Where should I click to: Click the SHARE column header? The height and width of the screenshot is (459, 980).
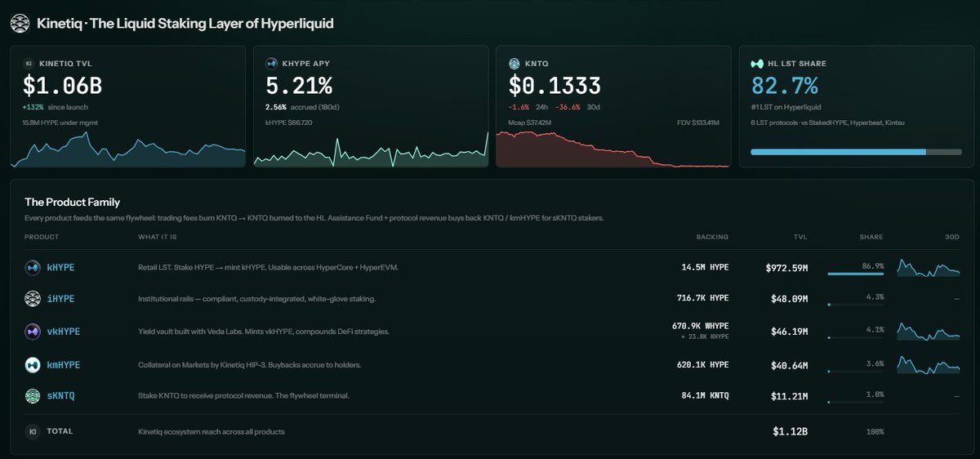pyautogui.click(x=871, y=237)
